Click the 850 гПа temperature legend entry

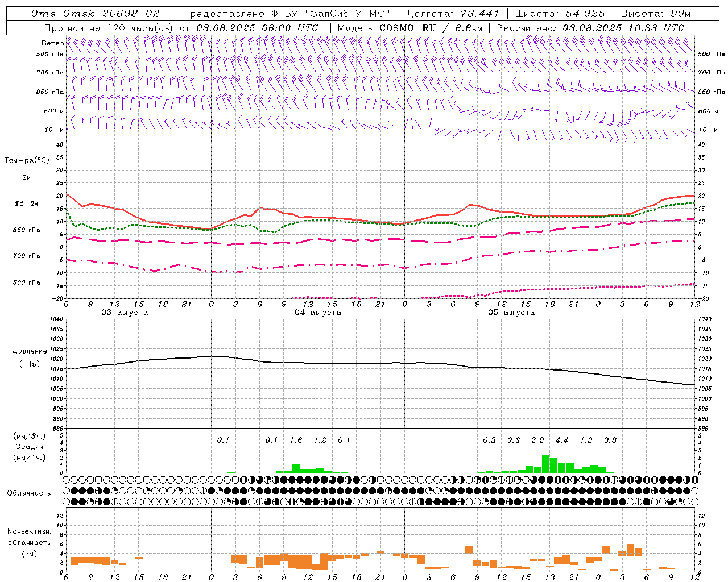point(26,230)
